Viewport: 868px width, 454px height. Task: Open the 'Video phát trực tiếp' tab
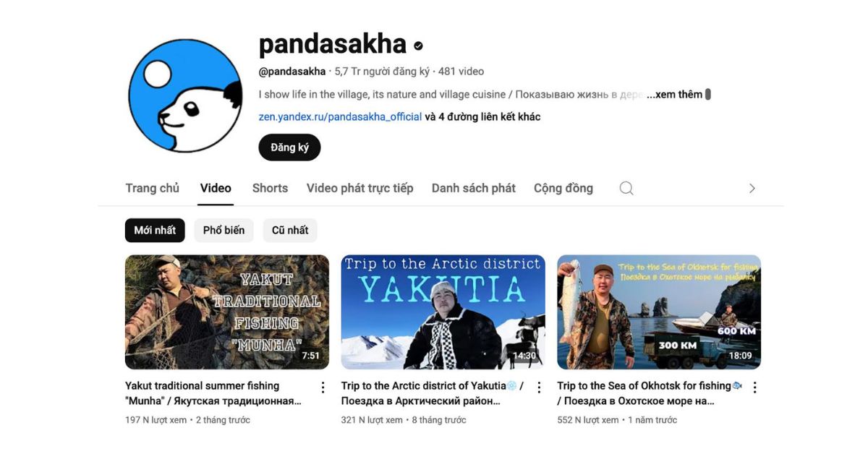point(360,188)
